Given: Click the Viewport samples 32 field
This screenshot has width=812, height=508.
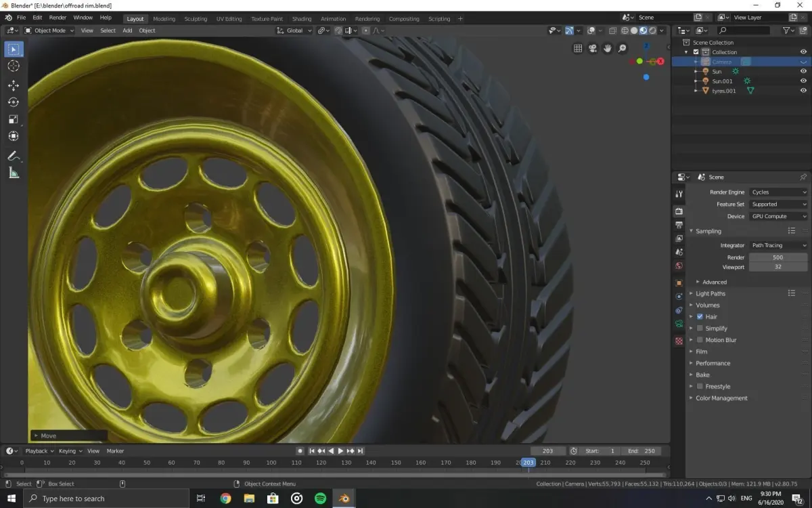Looking at the screenshot, I should point(778,267).
